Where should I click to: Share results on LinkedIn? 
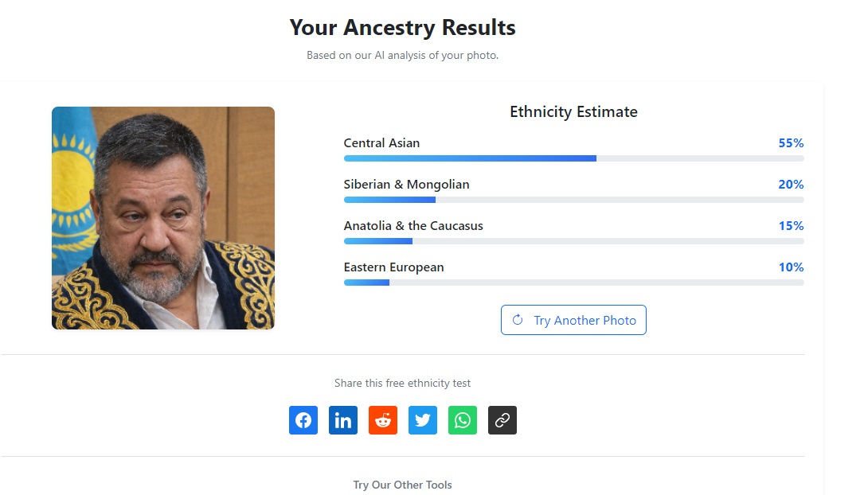point(343,420)
